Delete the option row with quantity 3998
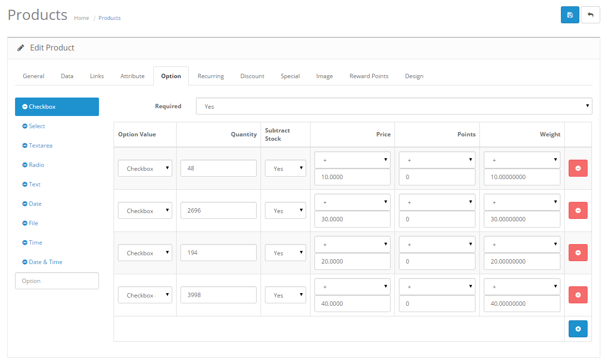This screenshot has width=607, height=364. tap(578, 295)
